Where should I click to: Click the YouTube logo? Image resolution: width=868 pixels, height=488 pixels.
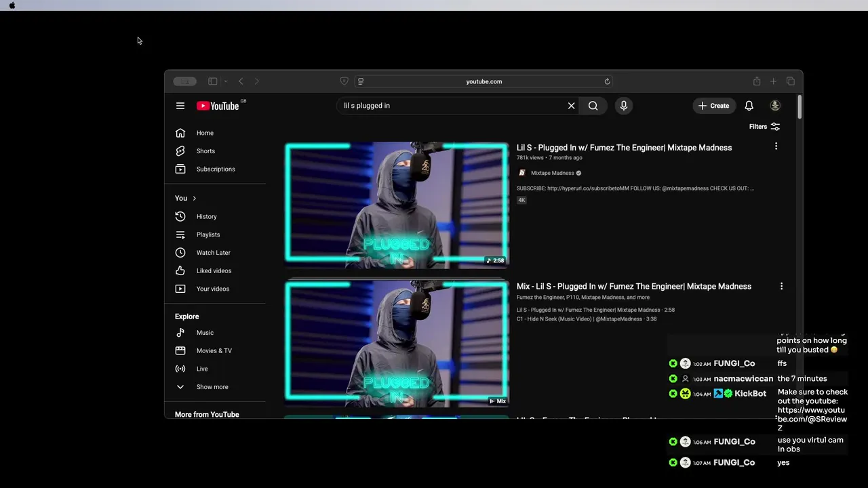[x=218, y=106]
